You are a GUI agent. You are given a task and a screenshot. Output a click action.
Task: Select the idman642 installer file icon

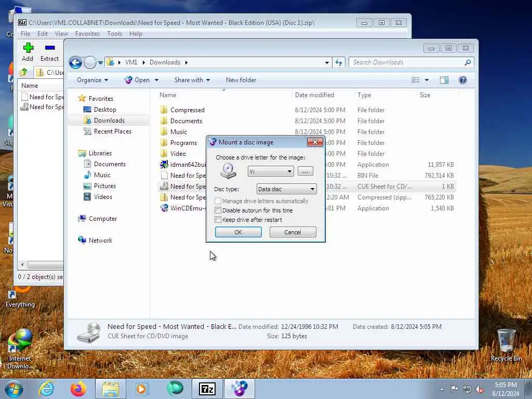[x=164, y=164]
